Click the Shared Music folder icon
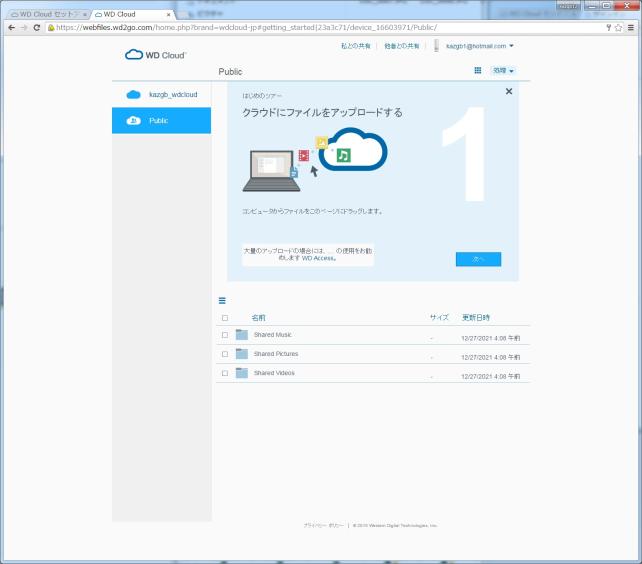The image size is (642, 564). pyautogui.click(x=242, y=335)
